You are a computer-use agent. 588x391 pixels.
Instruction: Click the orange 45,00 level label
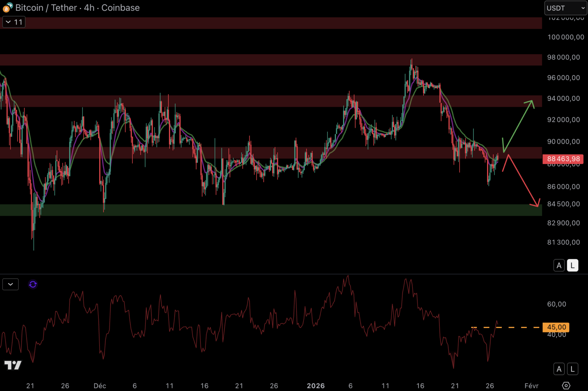[x=556, y=327]
